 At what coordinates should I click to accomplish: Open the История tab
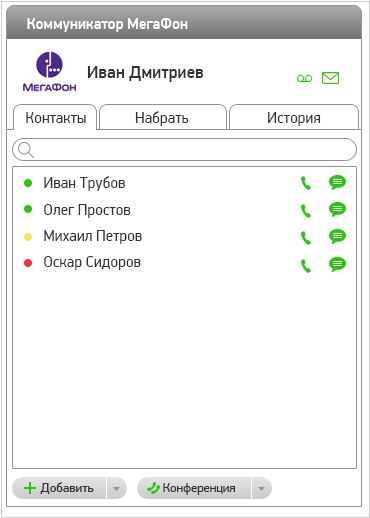click(x=294, y=117)
